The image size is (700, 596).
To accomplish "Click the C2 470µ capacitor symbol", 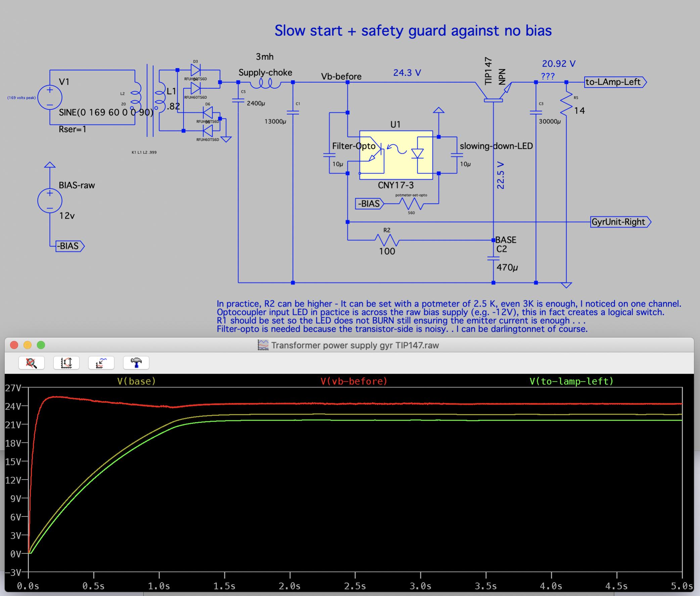I will point(493,258).
